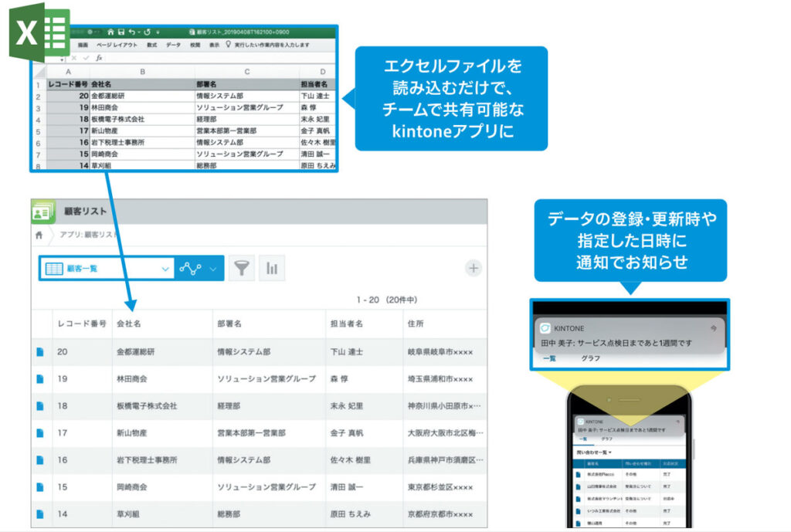Click the fx formula icon in Excel
The image size is (791, 532).
[x=99, y=59]
